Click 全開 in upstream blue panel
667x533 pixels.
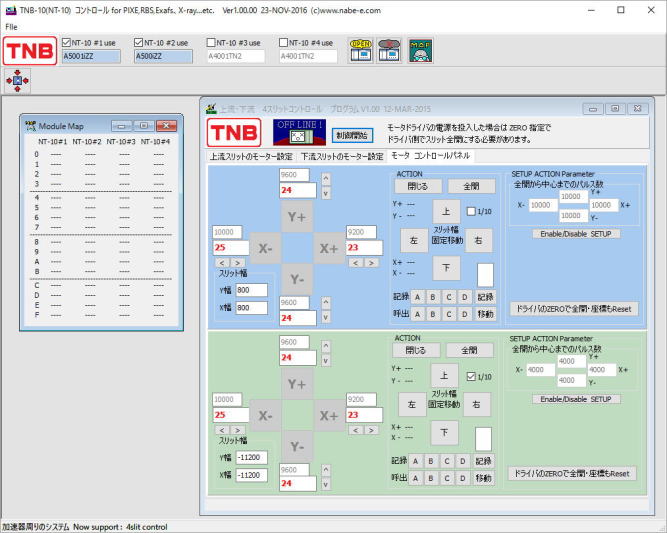471,186
